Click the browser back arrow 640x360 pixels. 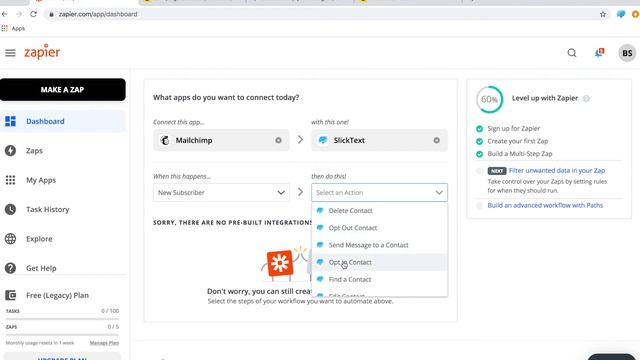5,14
